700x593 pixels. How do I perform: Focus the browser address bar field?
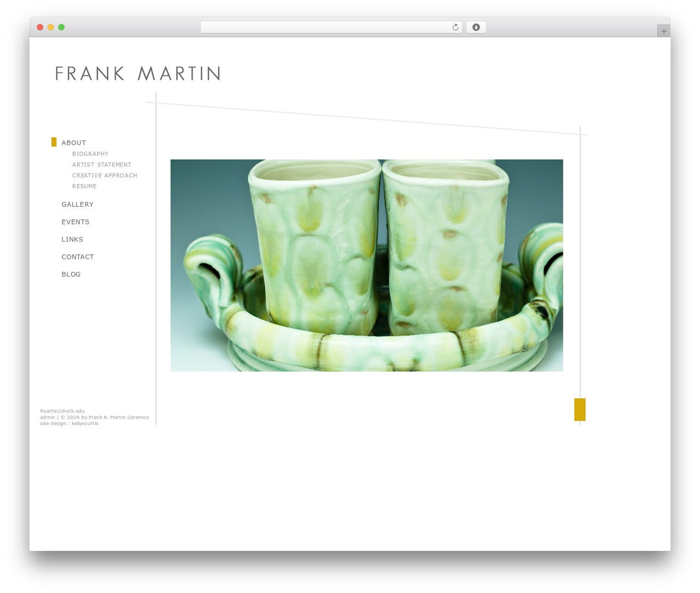click(331, 27)
